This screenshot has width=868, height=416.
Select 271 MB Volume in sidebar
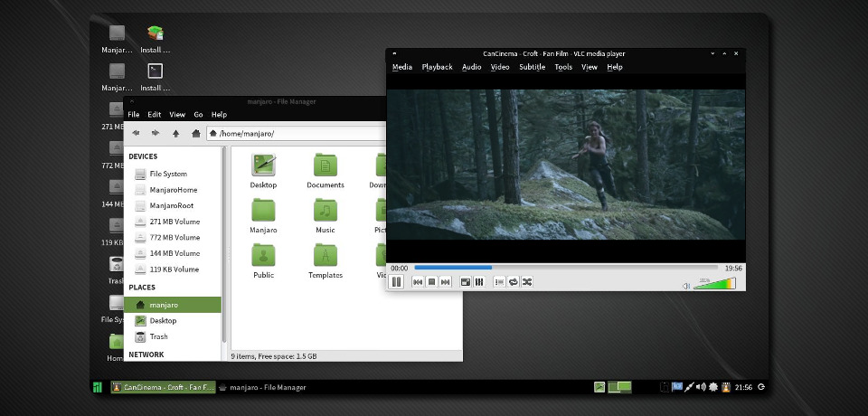pyautogui.click(x=172, y=222)
